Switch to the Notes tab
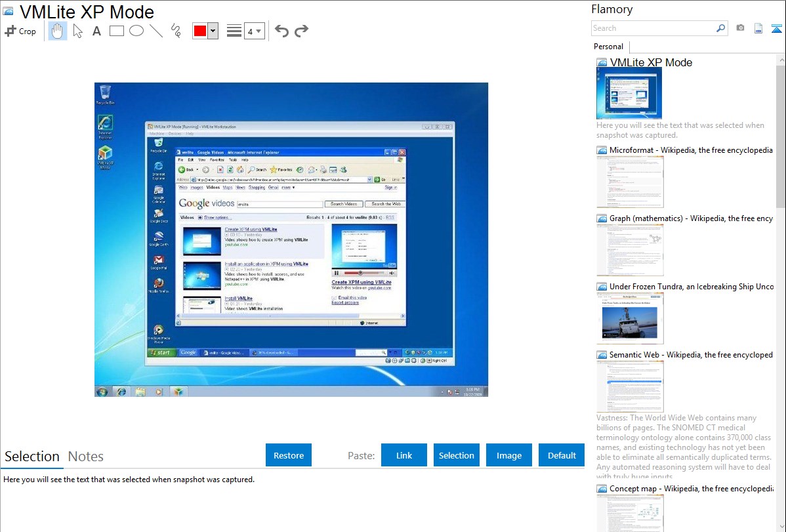This screenshot has height=532, width=786. (86, 457)
